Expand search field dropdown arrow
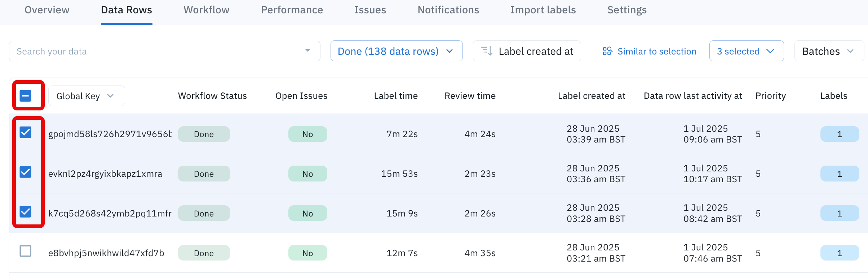The height and width of the screenshot is (280, 868). [307, 51]
